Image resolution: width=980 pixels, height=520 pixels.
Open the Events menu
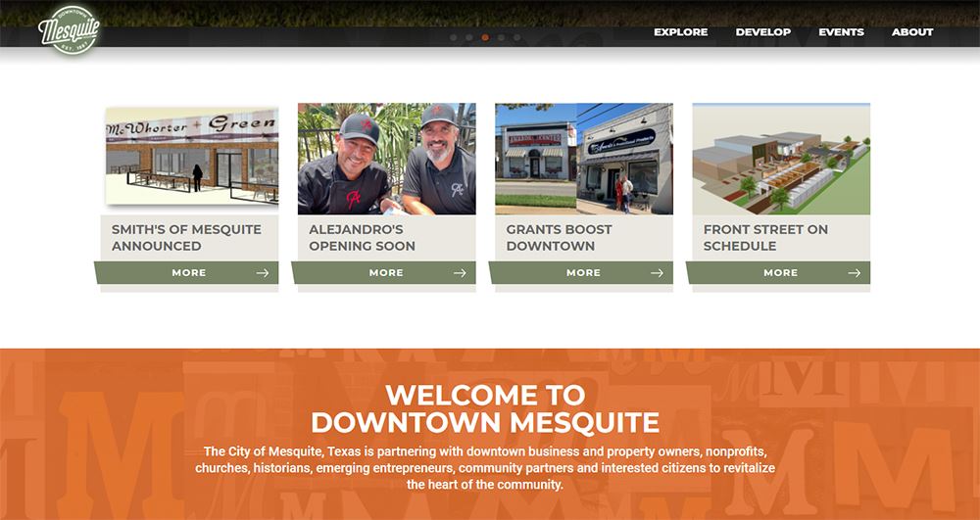[841, 32]
